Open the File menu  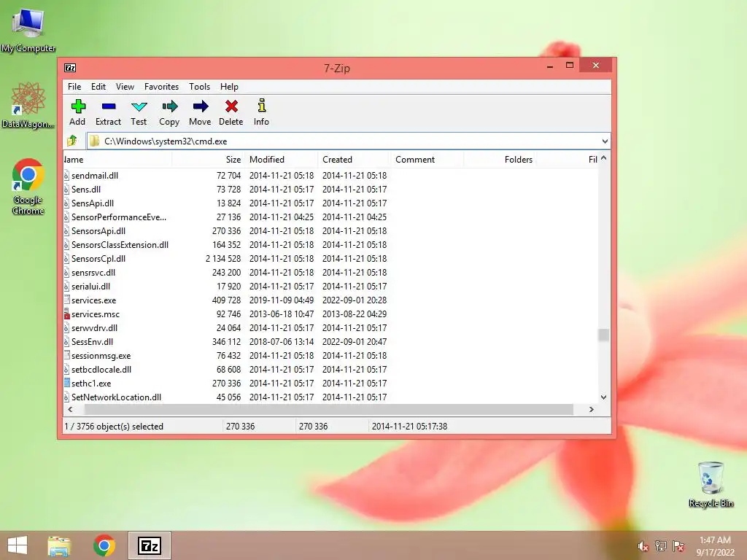74,87
